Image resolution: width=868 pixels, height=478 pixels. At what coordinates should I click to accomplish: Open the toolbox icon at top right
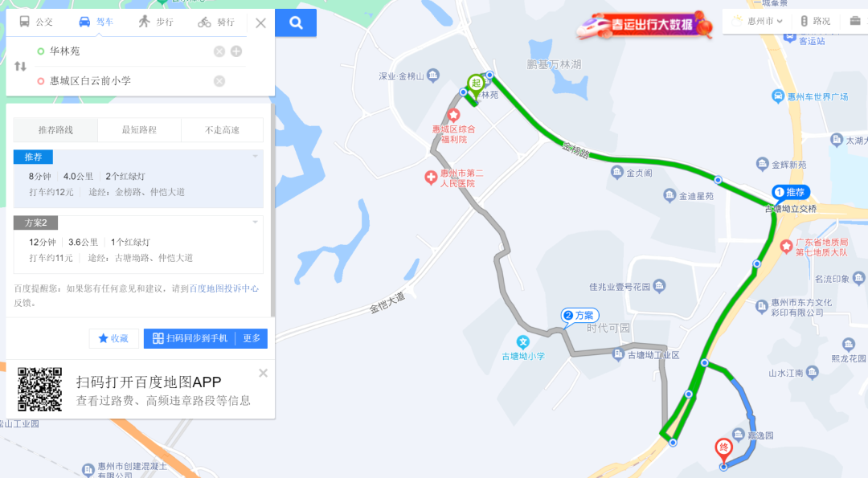(854, 21)
